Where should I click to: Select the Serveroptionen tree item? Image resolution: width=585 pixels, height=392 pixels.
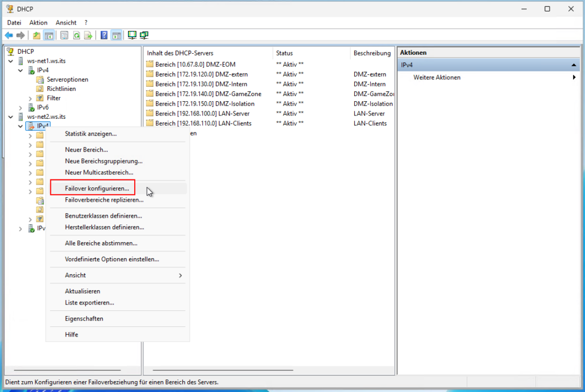67,79
